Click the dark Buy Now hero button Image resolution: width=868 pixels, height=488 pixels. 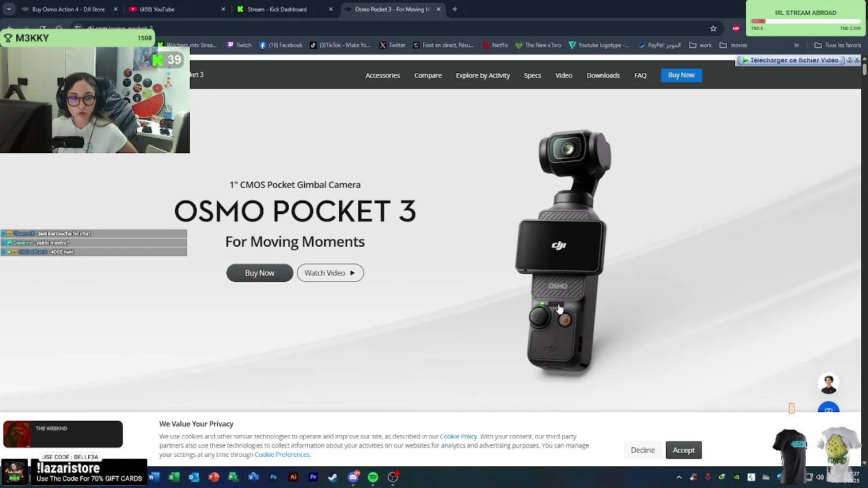pos(260,273)
